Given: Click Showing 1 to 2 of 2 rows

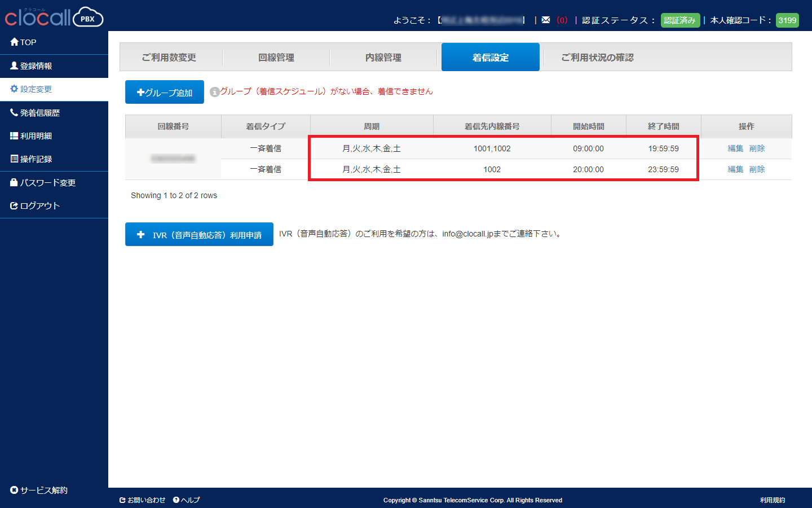Looking at the screenshot, I should click(174, 195).
